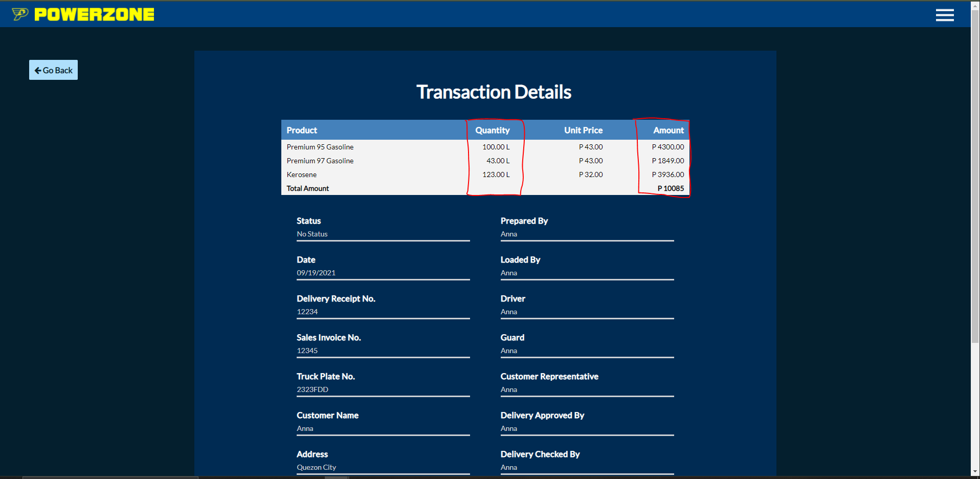Select the Transaction Details heading
Screen dimensions: 980x479
coord(494,92)
